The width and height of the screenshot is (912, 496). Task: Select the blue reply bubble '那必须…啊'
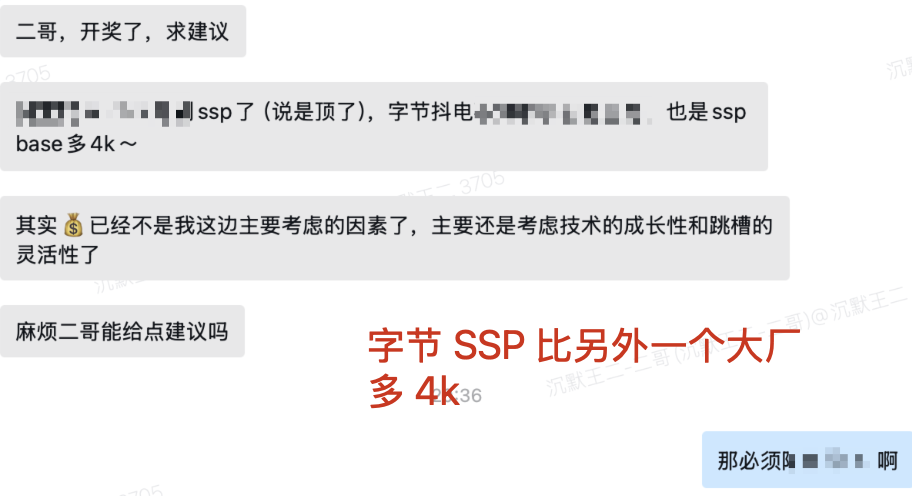pos(807,460)
